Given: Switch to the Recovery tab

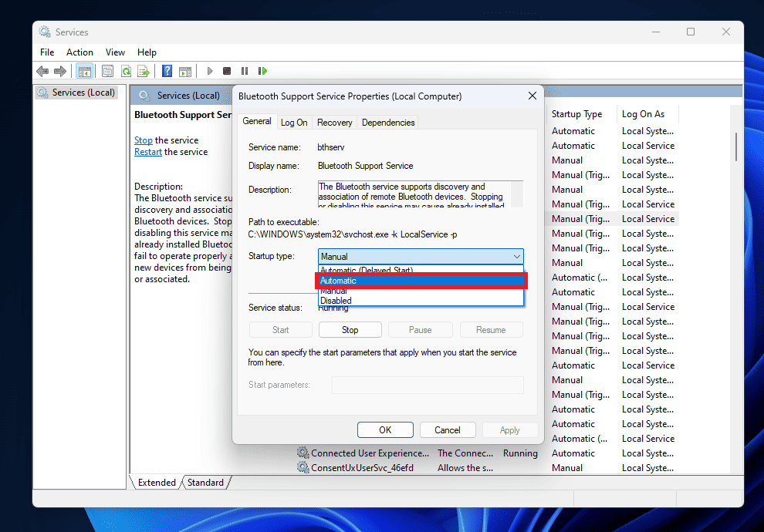Looking at the screenshot, I should [x=335, y=123].
